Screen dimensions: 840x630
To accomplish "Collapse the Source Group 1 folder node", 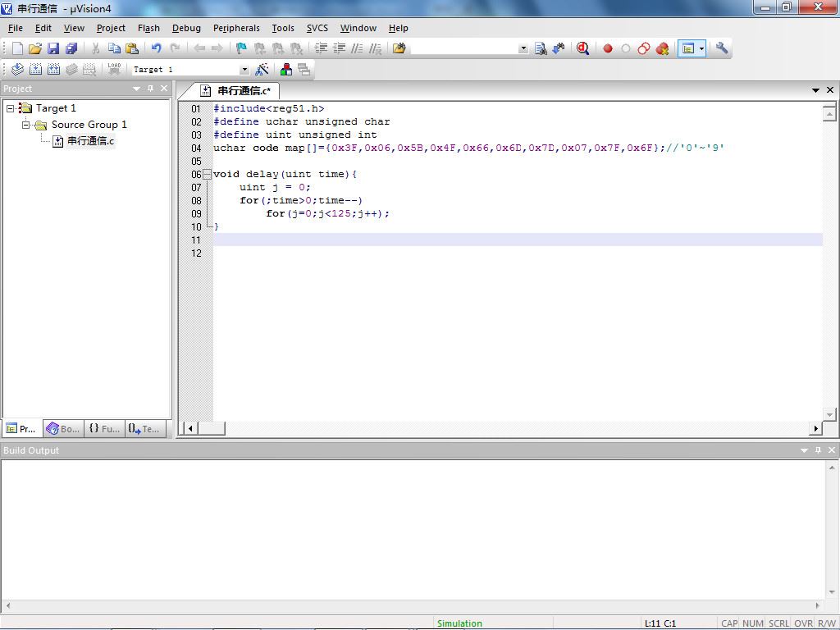I will click(x=26, y=125).
